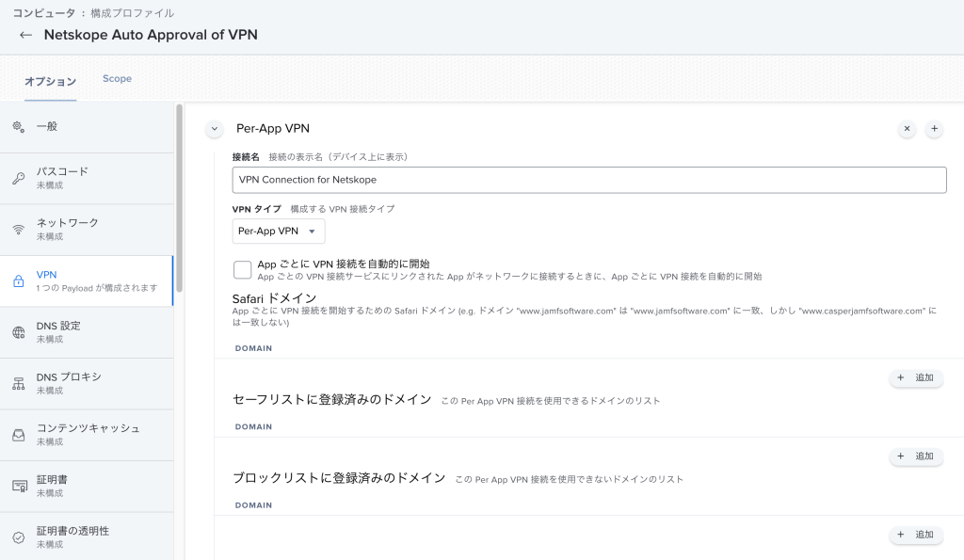
Task: Click the certificate icon for 証明書
Action: (x=19, y=487)
